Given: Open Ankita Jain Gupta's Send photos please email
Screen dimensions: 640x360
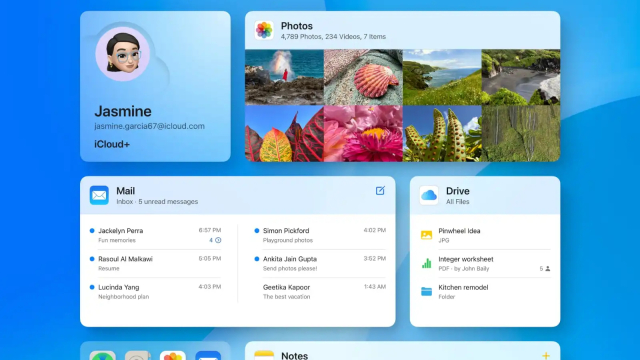Looking at the screenshot, I should [x=320, y=263].
